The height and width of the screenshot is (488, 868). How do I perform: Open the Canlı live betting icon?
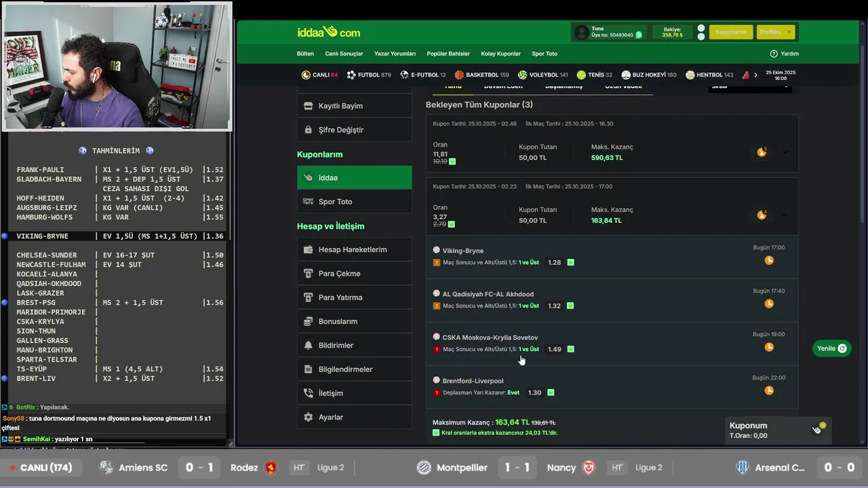307,75
